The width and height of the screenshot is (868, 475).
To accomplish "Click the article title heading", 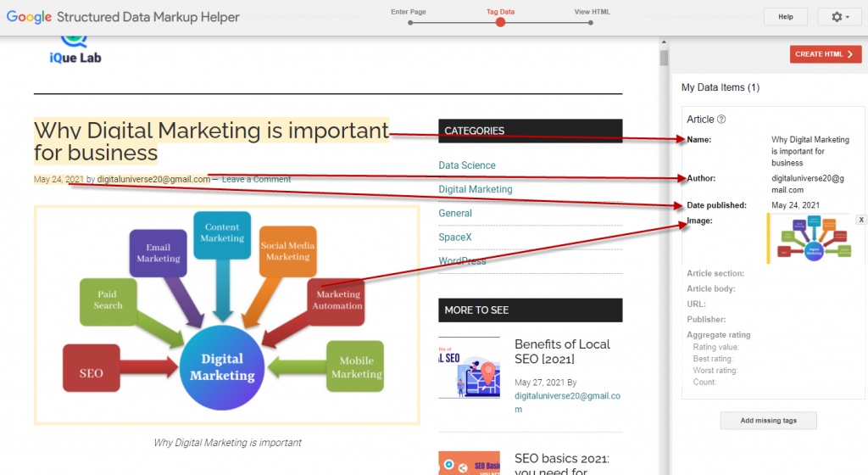I will pyautogui.click(x=211, y=141).
